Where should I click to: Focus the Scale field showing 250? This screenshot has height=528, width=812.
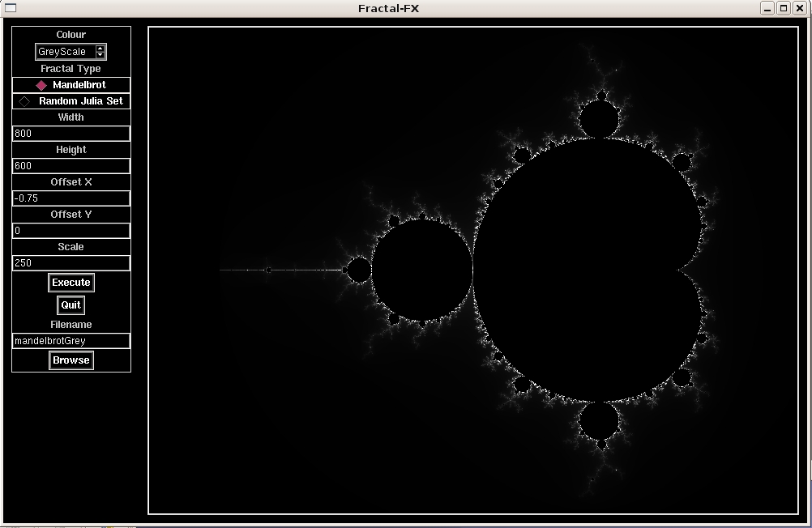click(71, 263)
